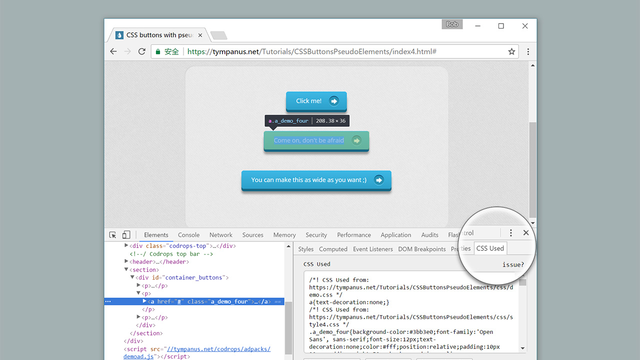Screen dimensions: 640x360
Task: Expand the selected a_demo_four anchor node
Action: click(x=144, y=301)
